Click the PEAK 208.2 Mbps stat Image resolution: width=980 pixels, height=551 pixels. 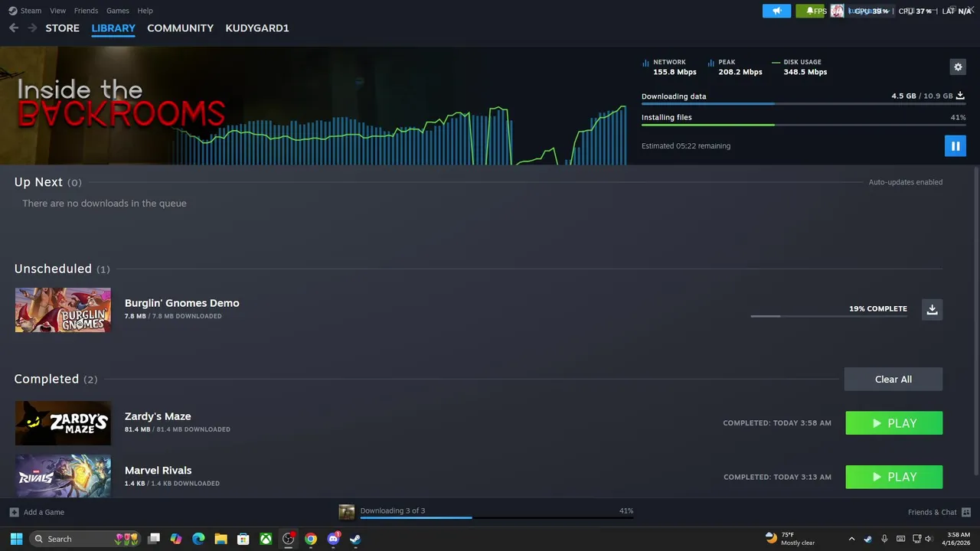pyautogui.click(x=735, y=67)
